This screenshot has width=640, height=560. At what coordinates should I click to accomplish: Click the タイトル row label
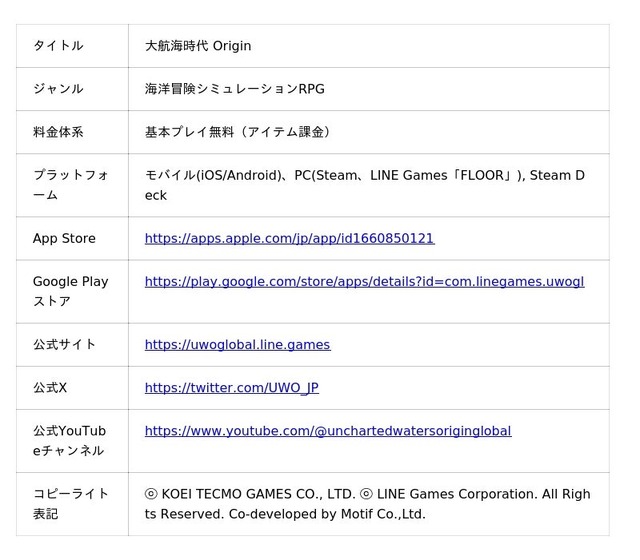pyautogui.click(x=58, y=46)
